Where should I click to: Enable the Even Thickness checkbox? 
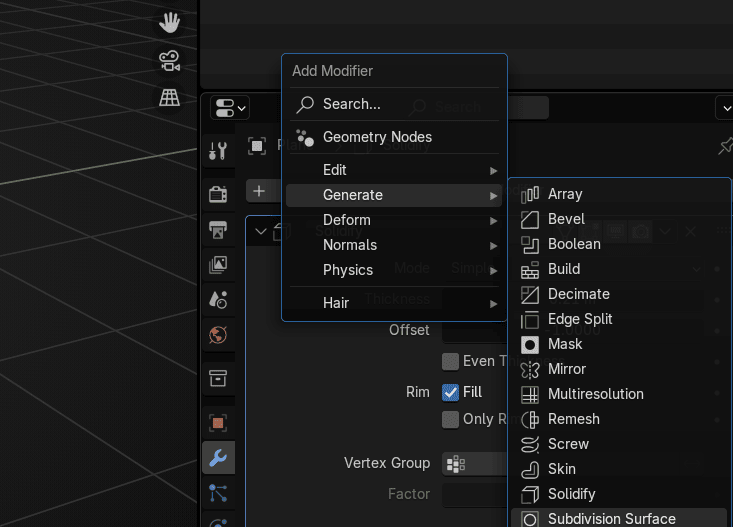click(x=450, y=361)
